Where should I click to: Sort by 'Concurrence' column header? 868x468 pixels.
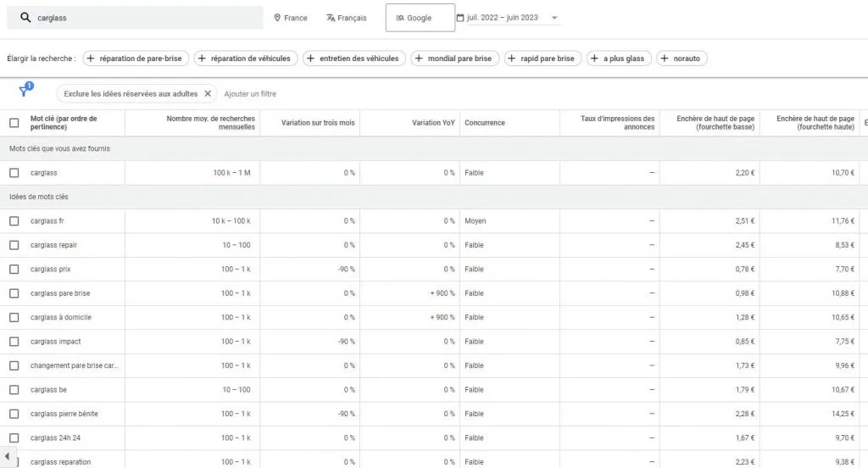tap(485, 122)
